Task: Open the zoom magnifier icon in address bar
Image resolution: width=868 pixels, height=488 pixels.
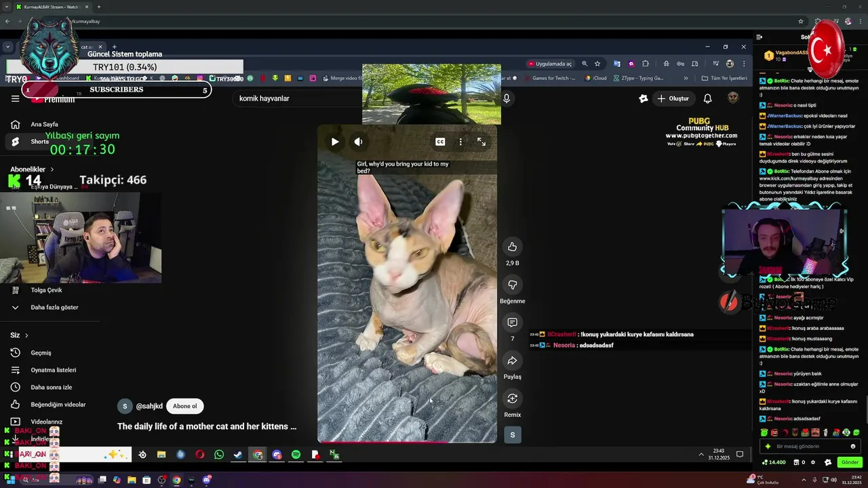Action: tap(585, 64)
